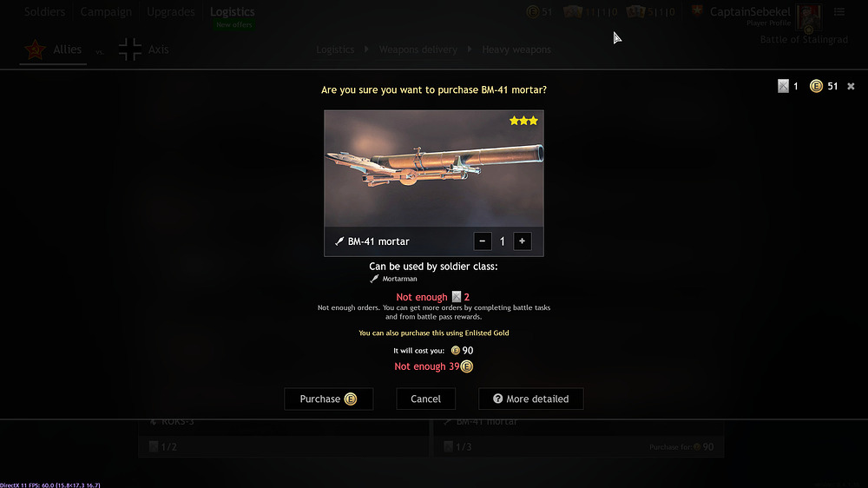
Task: Click the CaptainSebekel player avatar
Action: pos(809,17)
